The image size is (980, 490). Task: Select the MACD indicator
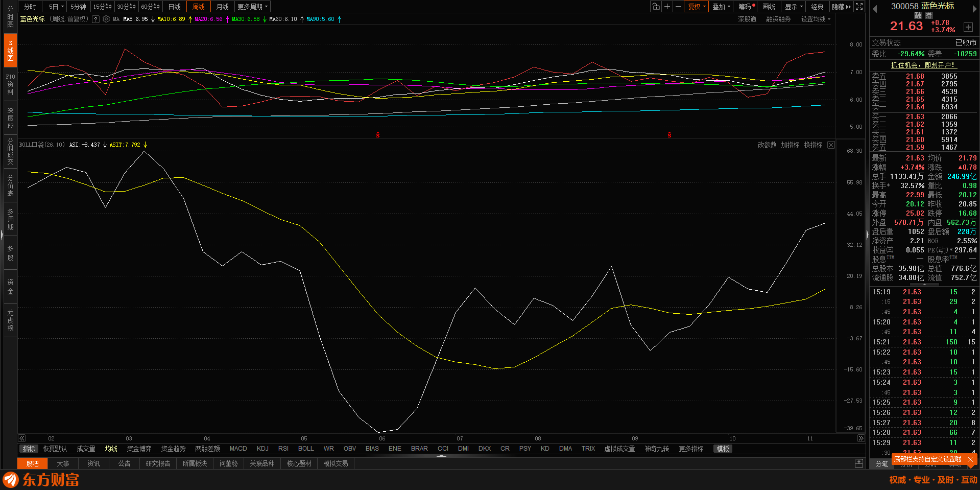coord(238,449)
